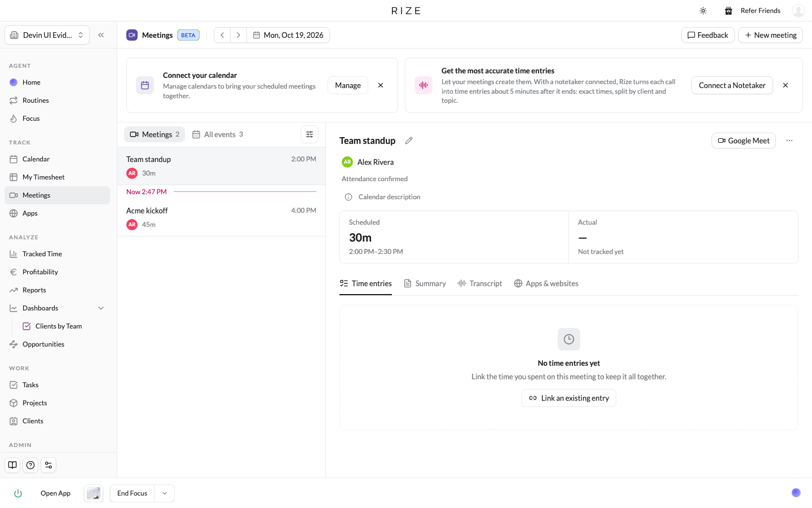Open Profitability in the sidebar
This screenshot has height=508, width=812.
[58, 272]
